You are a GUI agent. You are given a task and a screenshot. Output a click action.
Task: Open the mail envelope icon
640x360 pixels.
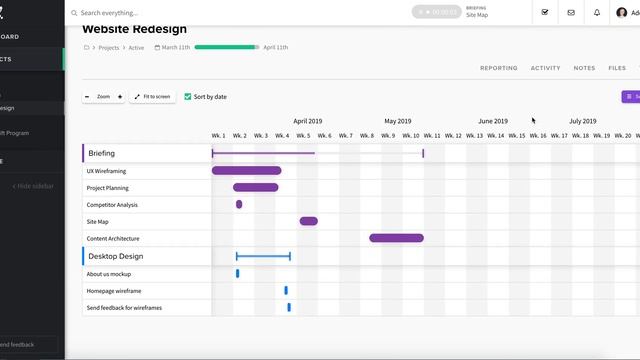coord(571,13)
